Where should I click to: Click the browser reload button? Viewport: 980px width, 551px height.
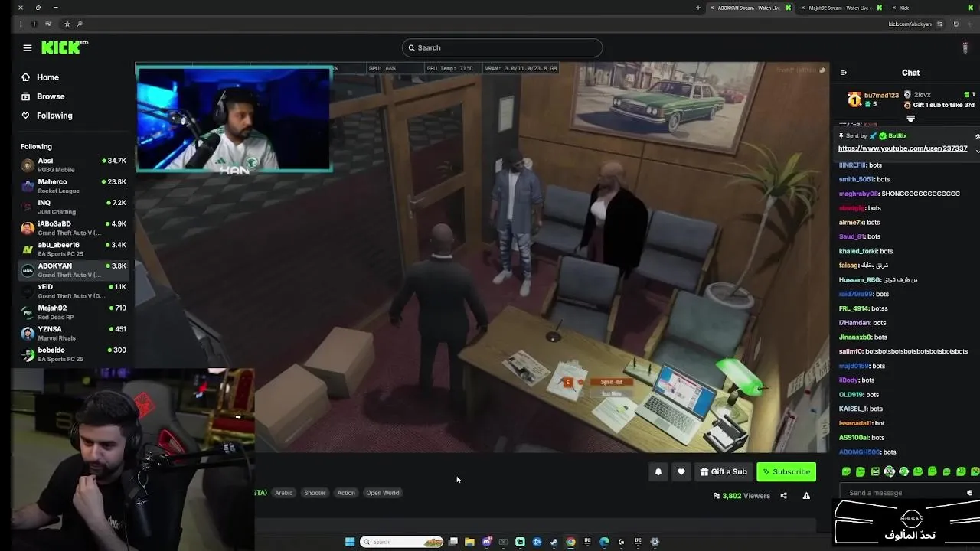(x=955, y=24)
